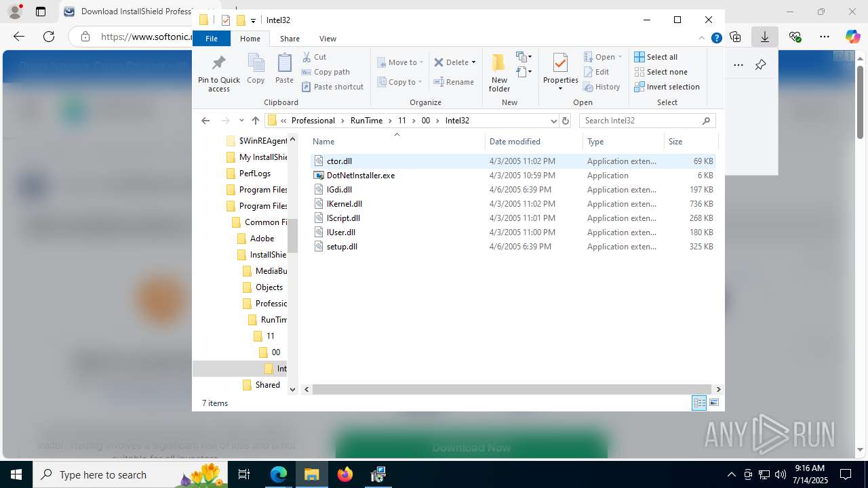868x488 pixels.
Task: Open Recent locations dropdown arrow
Action: (x=241, y=121)
